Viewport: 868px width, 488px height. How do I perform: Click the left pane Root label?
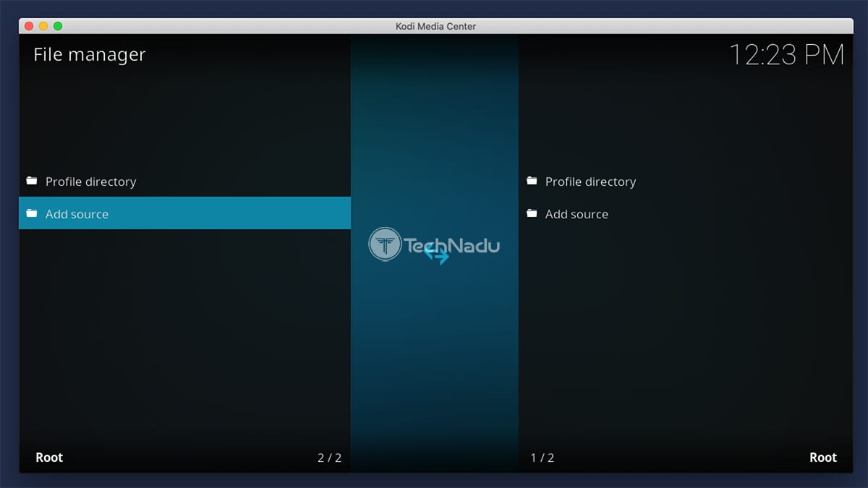coord(49,458)
